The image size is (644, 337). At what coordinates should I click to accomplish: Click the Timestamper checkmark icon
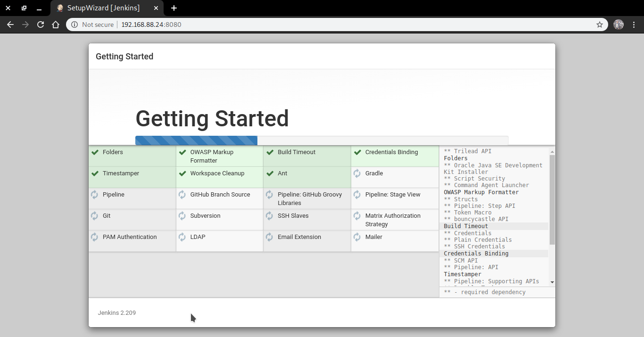click(95, 173)
